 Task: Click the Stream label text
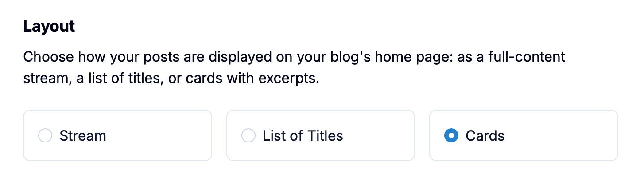83,135
